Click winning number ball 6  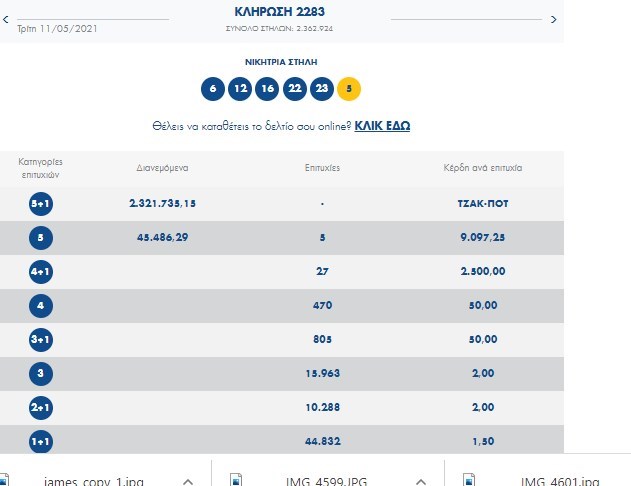point(212,88)
